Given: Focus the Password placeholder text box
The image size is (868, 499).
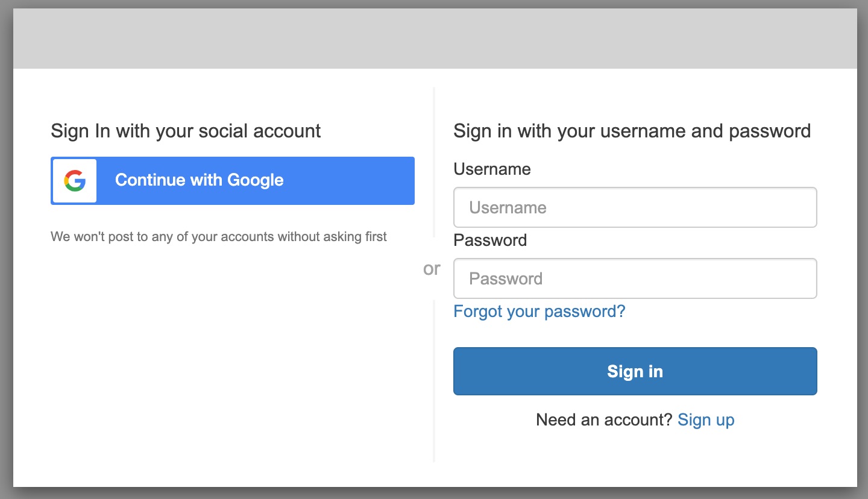Looking at the screenshot, I should [635, 278].
